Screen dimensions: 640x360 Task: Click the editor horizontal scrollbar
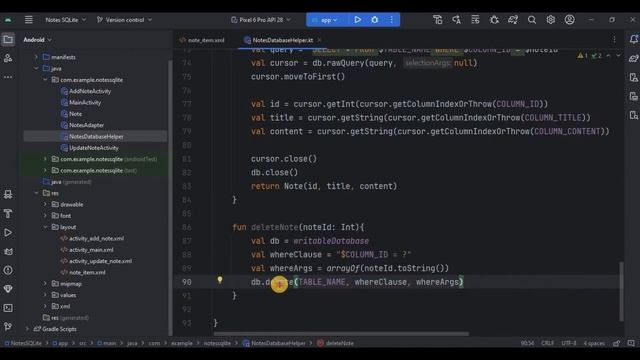pyautogui.click(x=341, y=334)
